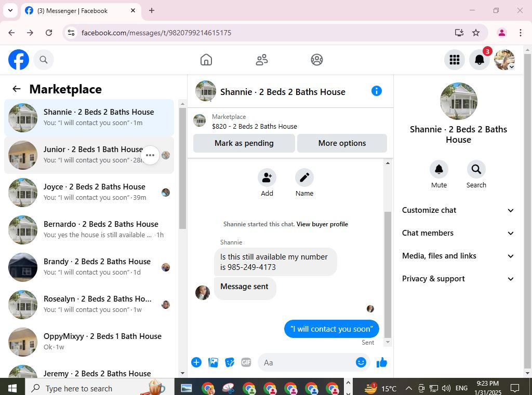The width and height of the screenshot is (532, 395).
Task: Add people with the Add icon
Action: click(x=267, y=178)
